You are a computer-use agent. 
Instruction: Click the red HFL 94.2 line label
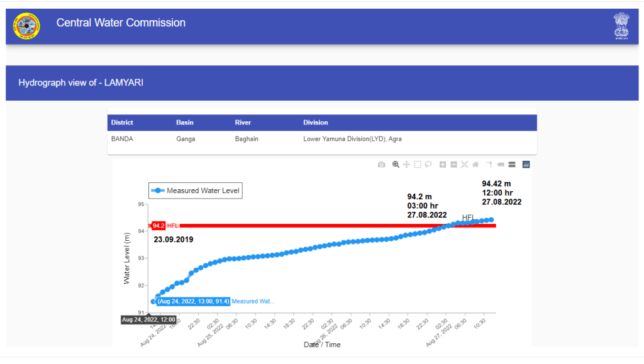(x=166, y=225)
